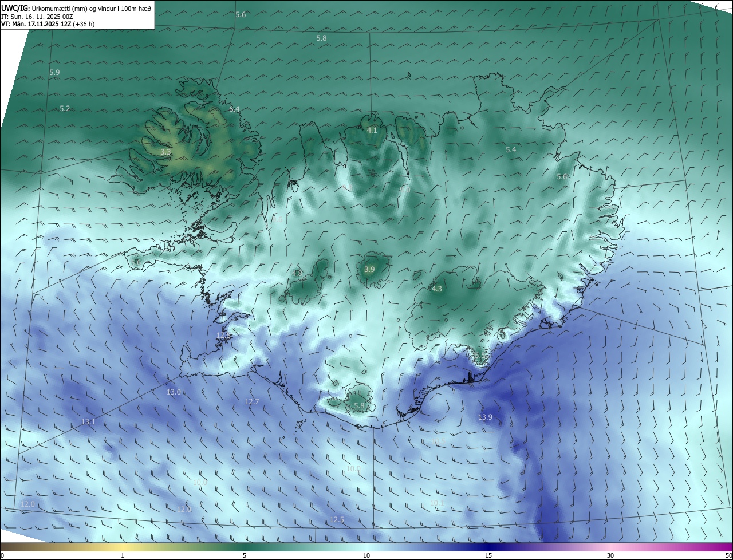Screen dimensions: 733x560
Task: Click the 10.1 value label over the sea
Action: tap(437, 503)
